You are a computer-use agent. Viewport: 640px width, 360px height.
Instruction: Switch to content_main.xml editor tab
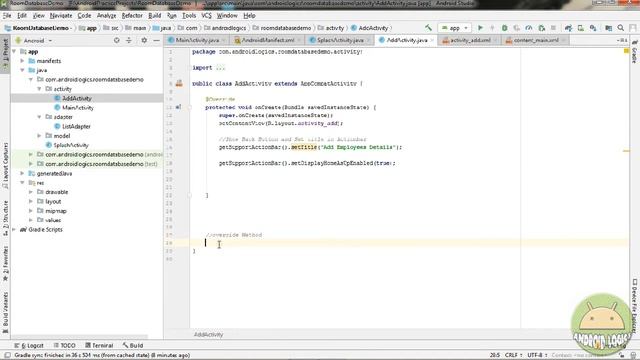click(x=536, y=40)
